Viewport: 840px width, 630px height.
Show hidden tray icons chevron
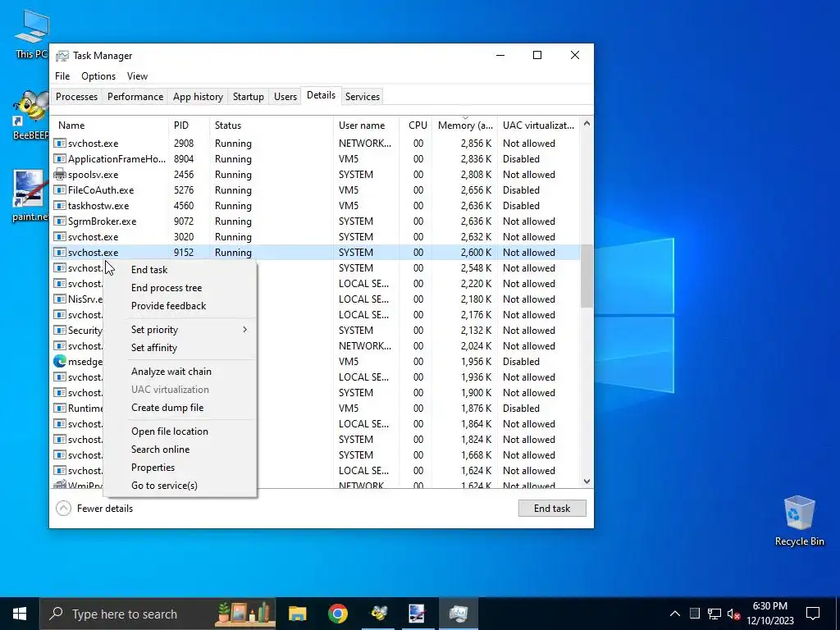675,614
